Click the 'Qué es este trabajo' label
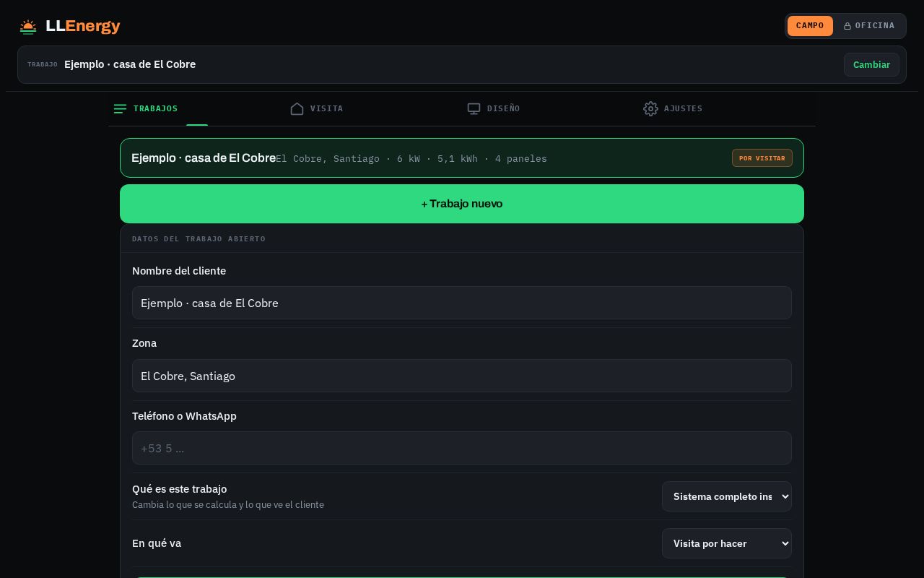924x578 pixels. pos(179,489)
